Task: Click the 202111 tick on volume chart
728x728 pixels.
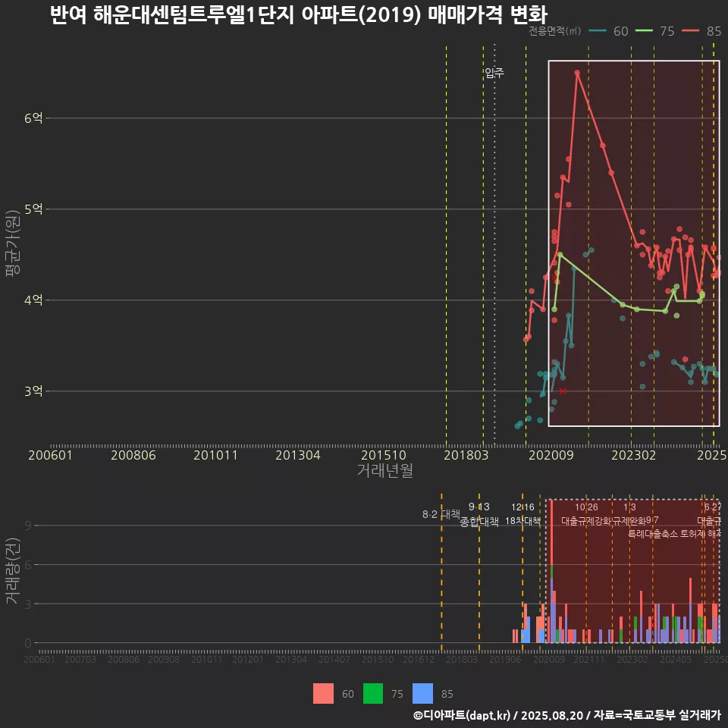Action: point(588,659)
